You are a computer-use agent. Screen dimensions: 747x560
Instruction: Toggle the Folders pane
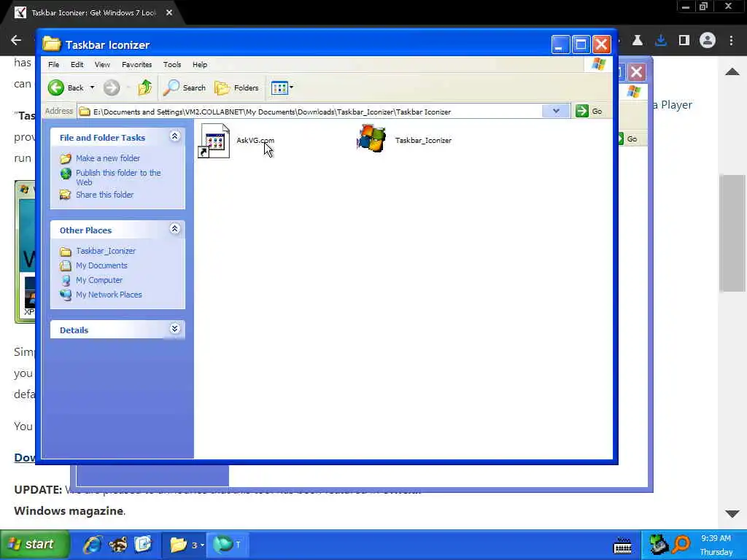(x=236, y=87)
